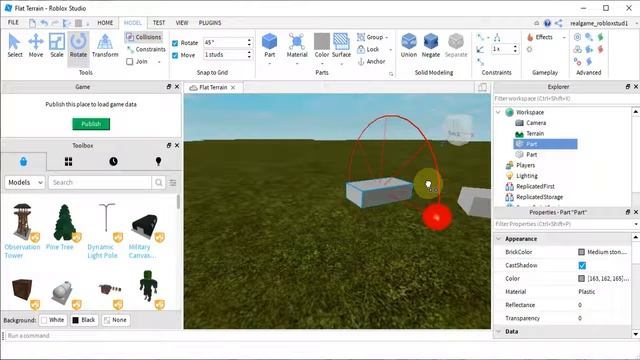The image size is (640, 360).
Task: Collapse the Workspace tree node
Action: (x=498, y=112)
